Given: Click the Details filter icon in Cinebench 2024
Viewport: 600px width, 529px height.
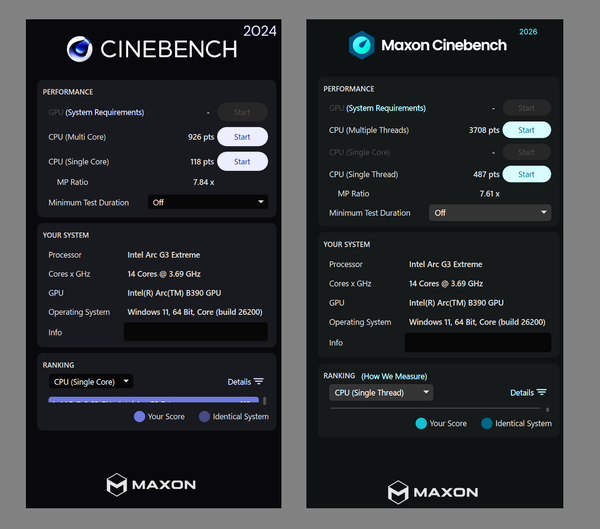Looking at the screenshot, I should click(x=259, y=381).
